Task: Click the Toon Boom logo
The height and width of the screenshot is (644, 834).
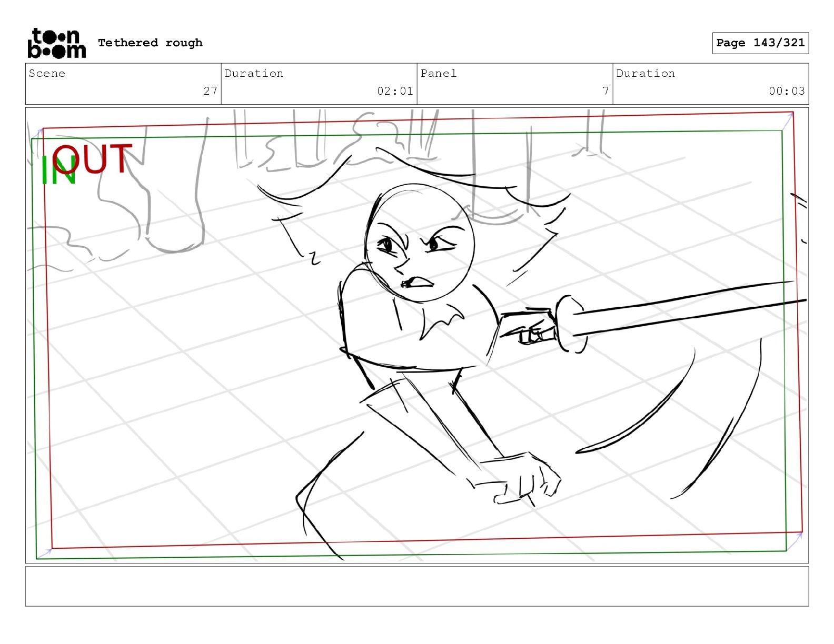Action: pyautogui.click(x=56, y=43)
